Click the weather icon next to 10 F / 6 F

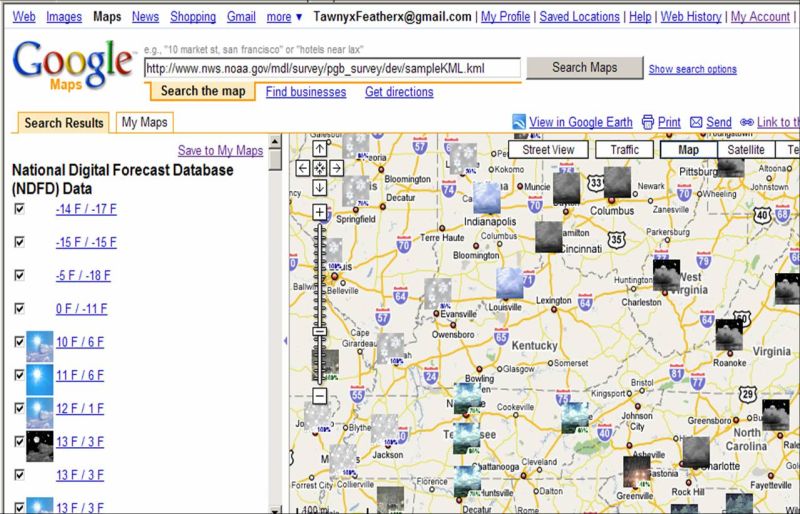pos(40,346)
